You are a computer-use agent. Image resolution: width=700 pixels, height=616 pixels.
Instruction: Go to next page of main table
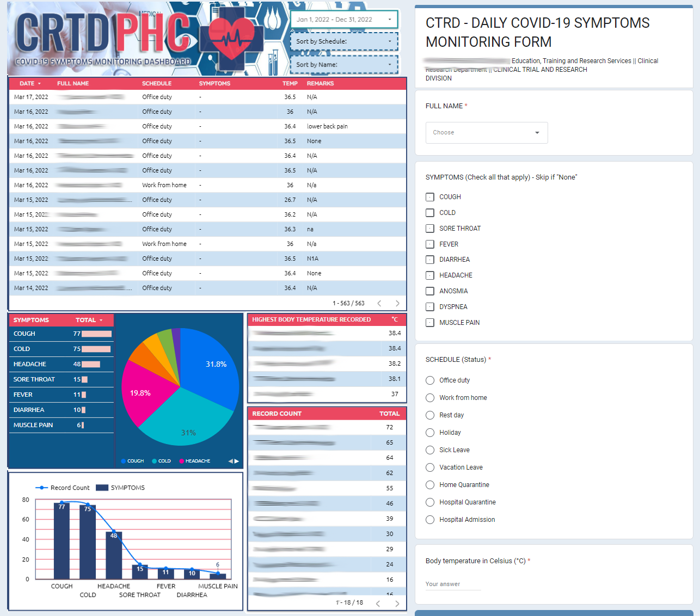(x=397, y=303)
